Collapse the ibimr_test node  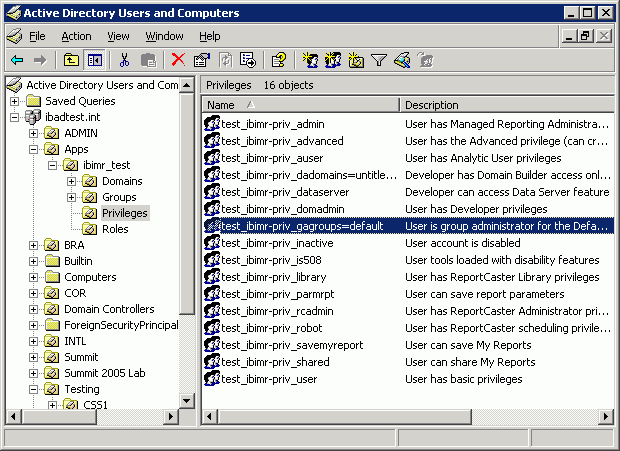point(52,165)
